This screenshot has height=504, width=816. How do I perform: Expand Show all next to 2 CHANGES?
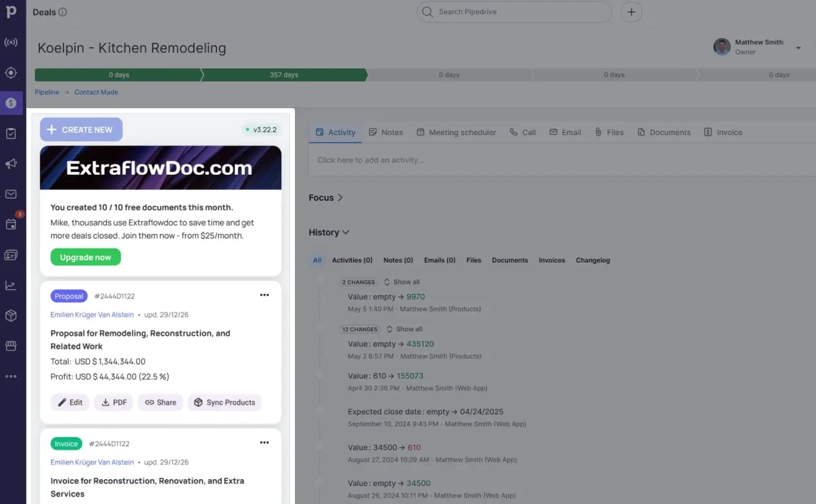401,282
